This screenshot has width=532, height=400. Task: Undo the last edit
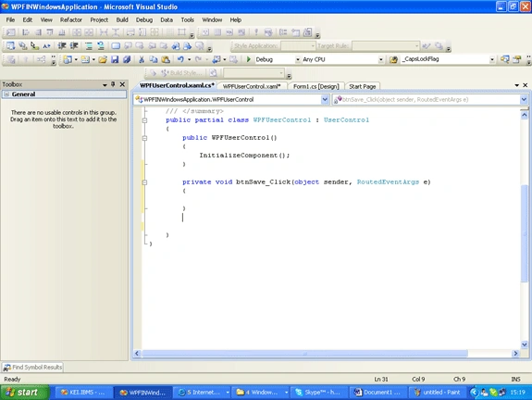(x=180, y=59)
